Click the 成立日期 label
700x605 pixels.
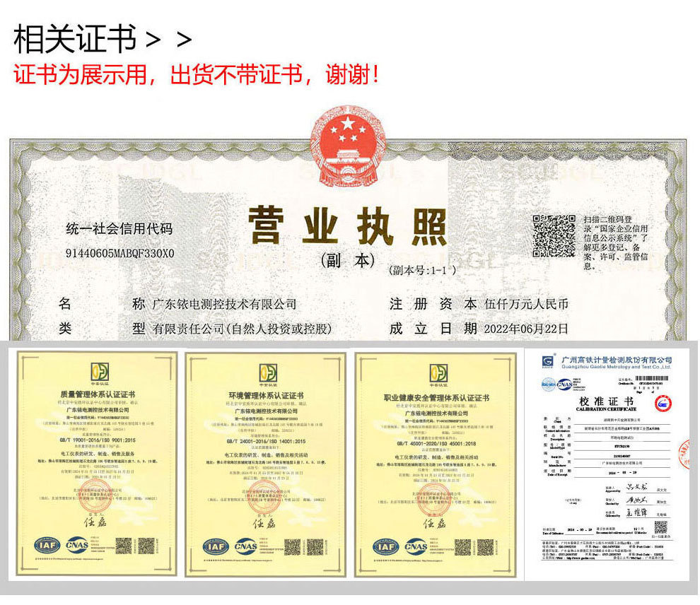(433, 329)
